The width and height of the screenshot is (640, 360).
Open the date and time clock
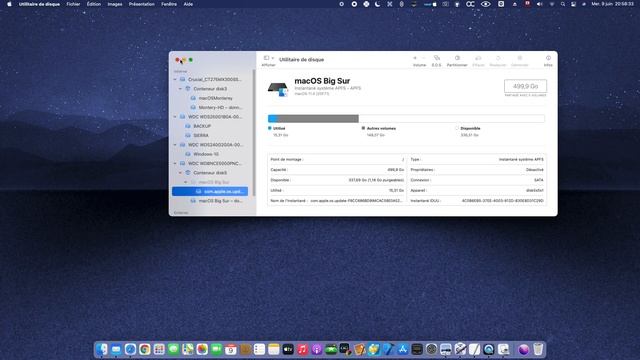(613, 4)
